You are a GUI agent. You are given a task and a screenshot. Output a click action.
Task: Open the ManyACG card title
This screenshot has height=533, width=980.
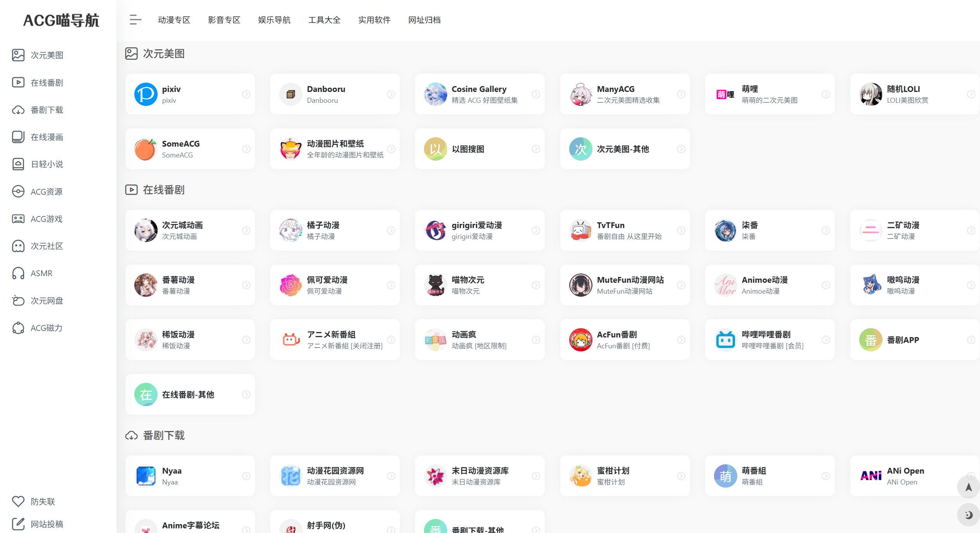(x=615, y=89)
